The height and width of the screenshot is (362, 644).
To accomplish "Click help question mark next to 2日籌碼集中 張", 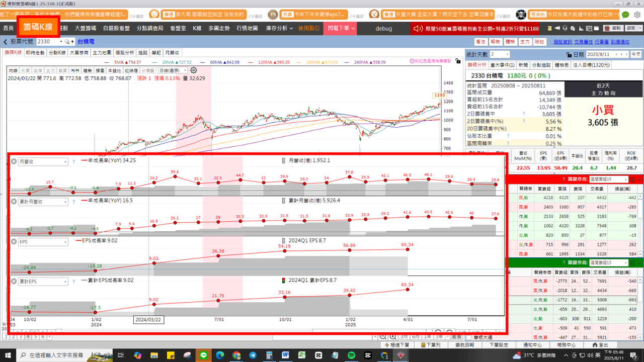I will click(x=524, y=114).
